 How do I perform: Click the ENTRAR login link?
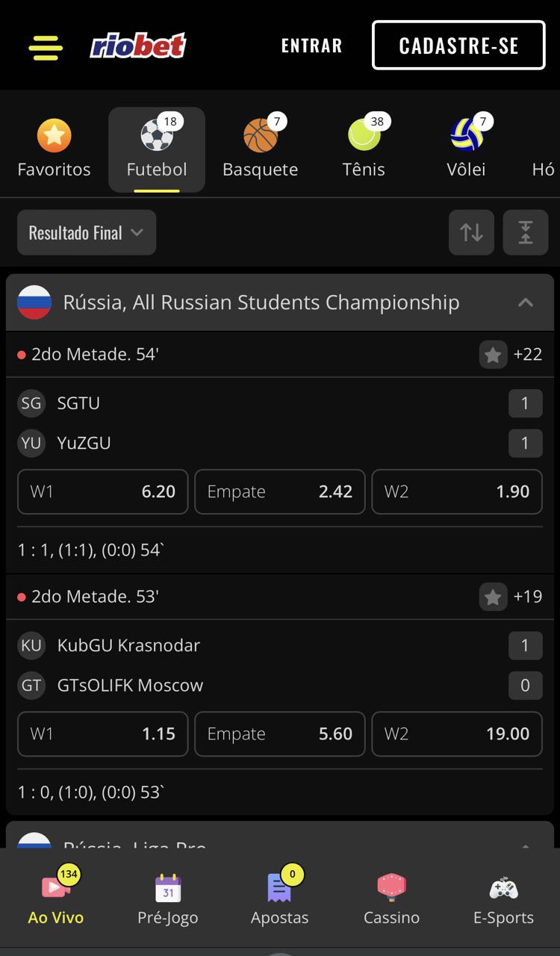click(x=311, y=46)
